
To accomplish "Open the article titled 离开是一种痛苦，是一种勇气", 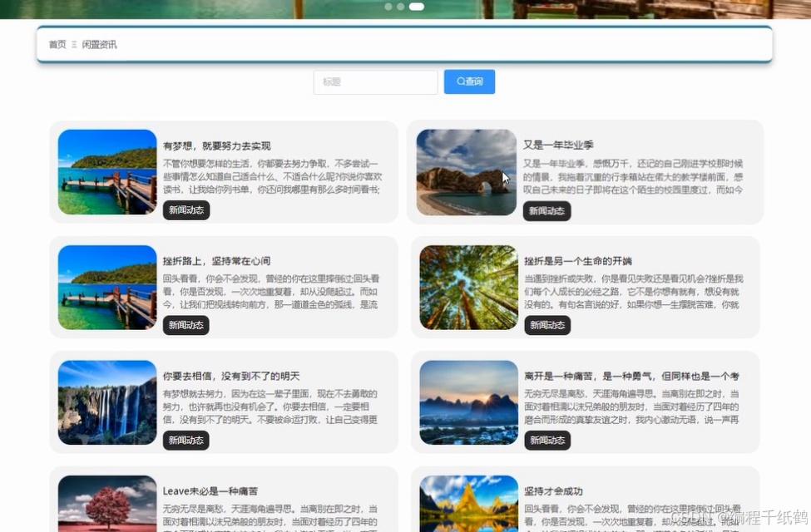I will pyautogui.click(x=631, y=376).
